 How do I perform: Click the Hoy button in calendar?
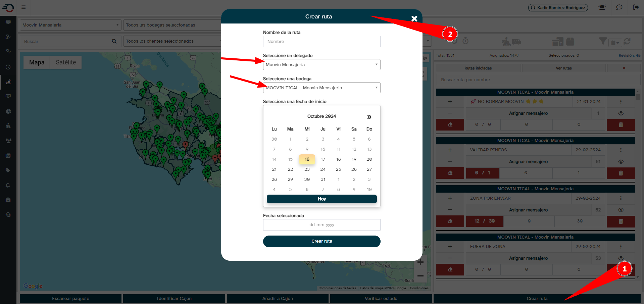pos(321,199)
